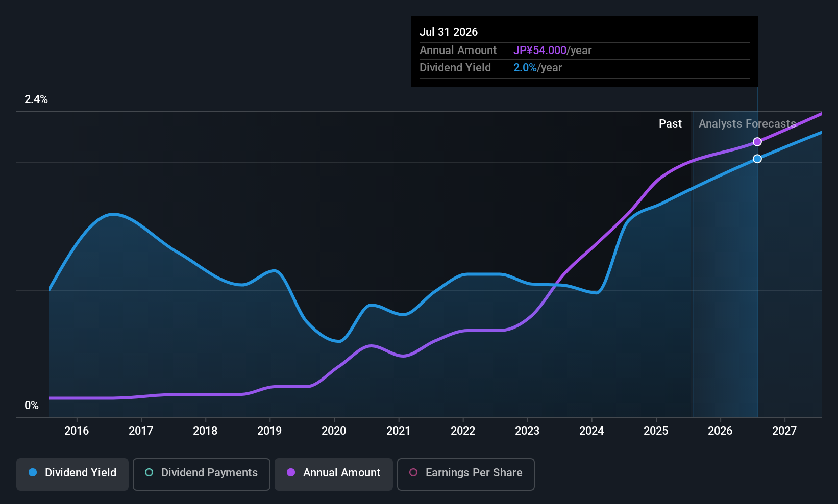
Task: Click the 2020 x-axis year label
Action: point(334,431)
